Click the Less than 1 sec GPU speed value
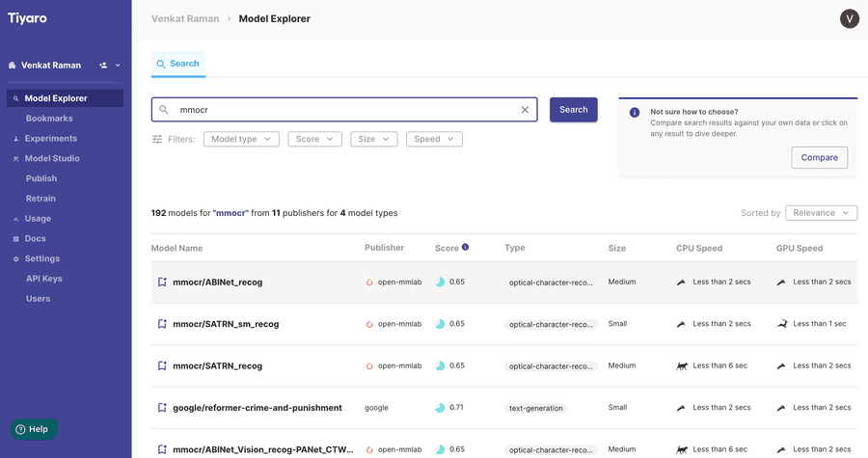868x458 pixels. point(819,324)
